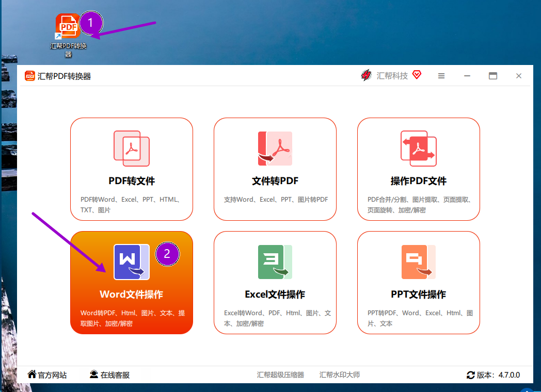Click the 汇帮PDF转换器 window title text
This screenshot has width=541, height=392.
point(64,76)
